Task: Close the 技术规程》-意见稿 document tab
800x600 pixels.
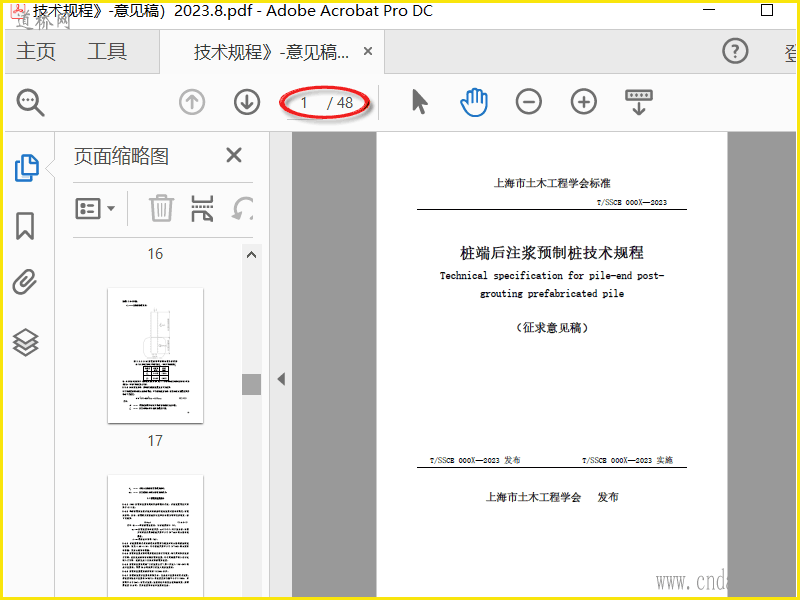Action: click(x=368, y=51)
